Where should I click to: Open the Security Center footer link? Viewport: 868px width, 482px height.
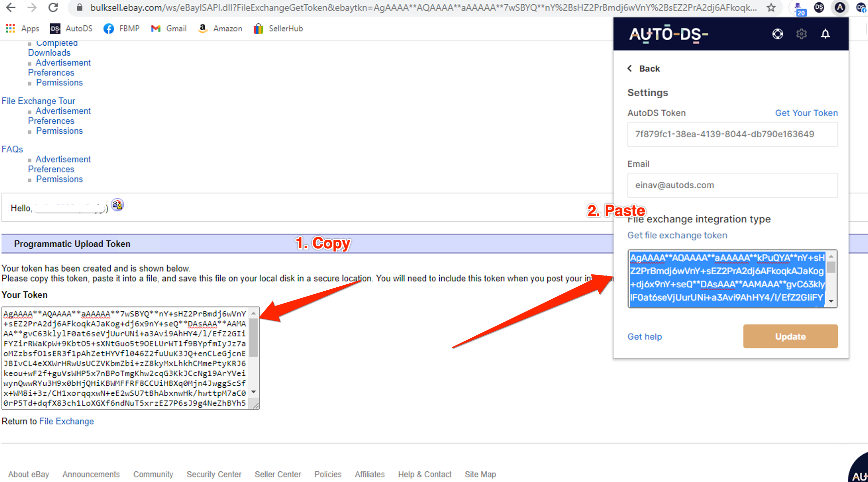(214, 474)
